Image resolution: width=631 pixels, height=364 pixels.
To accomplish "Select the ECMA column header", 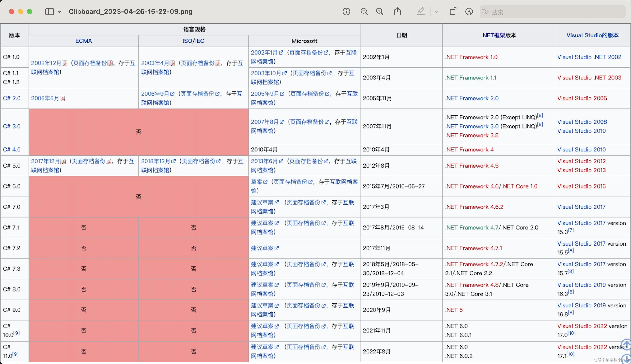I will [83, 41].
